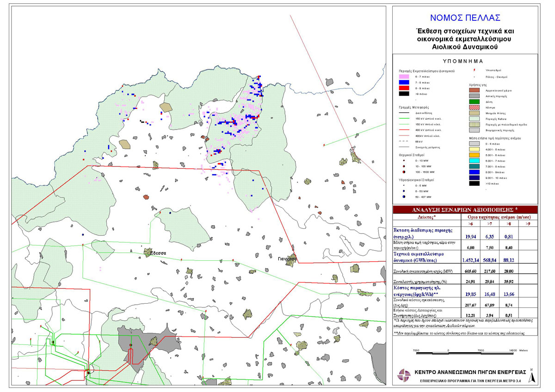Click the Χρήσεις γης legend subheading
555x392 pixels.
click(478, 85)
